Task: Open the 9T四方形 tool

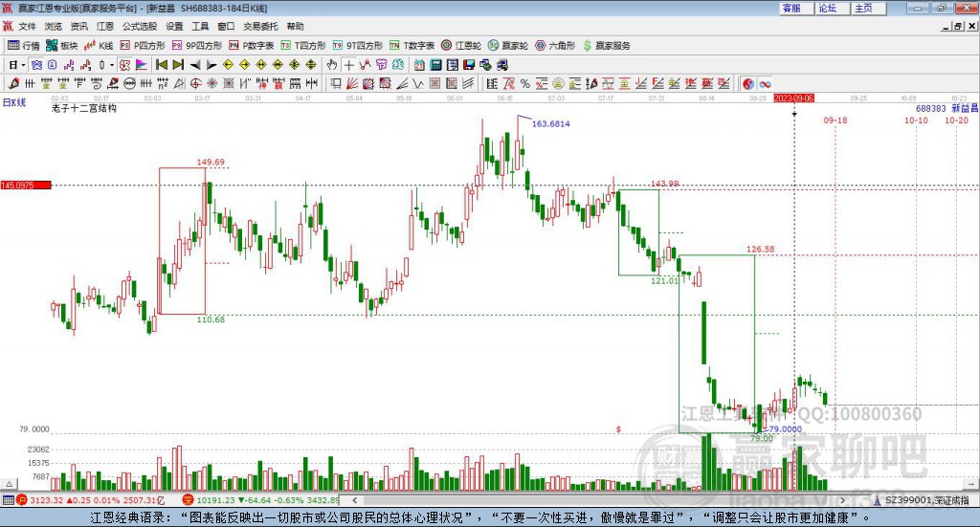Action: tap(358, 46)
